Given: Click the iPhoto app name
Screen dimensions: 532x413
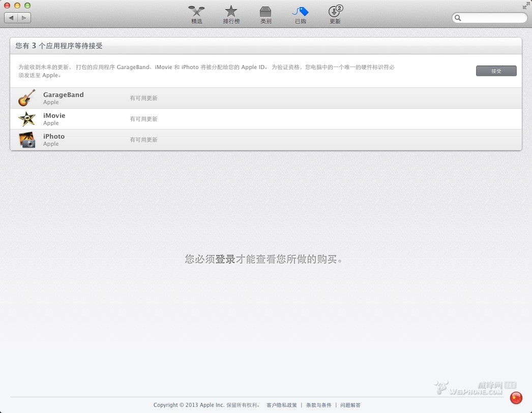Looking at the screenshot, I should tap(54, 136).
